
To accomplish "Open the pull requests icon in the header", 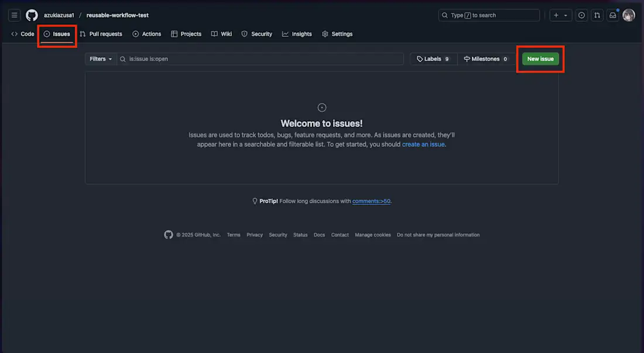I will (597, 15).
